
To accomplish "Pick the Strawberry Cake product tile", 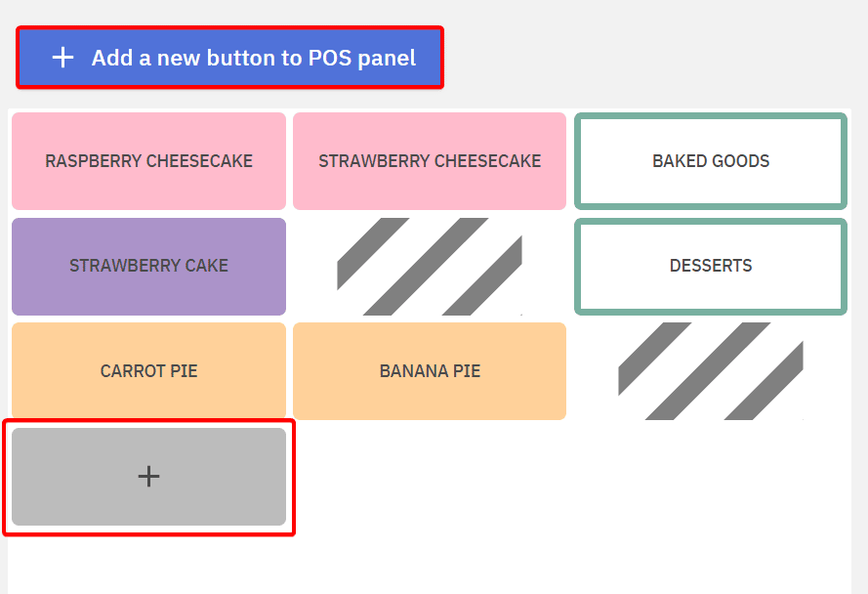I will (x=148, y=266).
